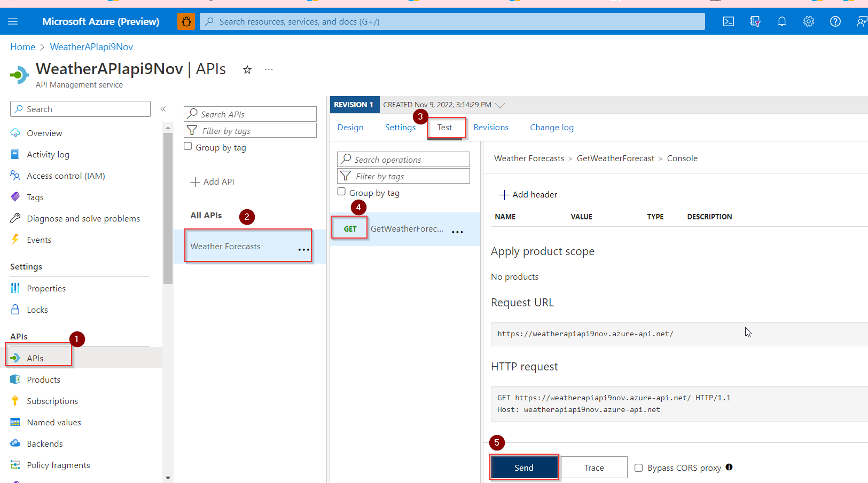868x483 pixels.
Task: Open the GetWeatherForecast operation ellipsis menu
Action: 457,232
